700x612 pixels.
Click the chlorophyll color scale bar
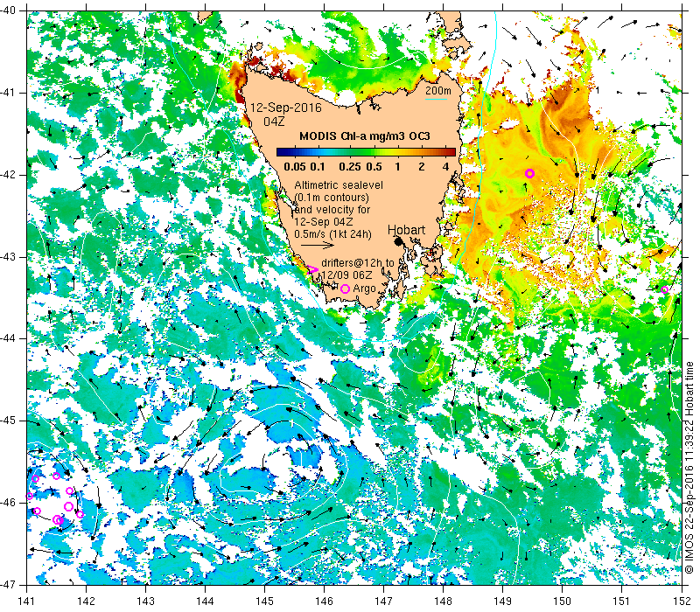(366, 152)
